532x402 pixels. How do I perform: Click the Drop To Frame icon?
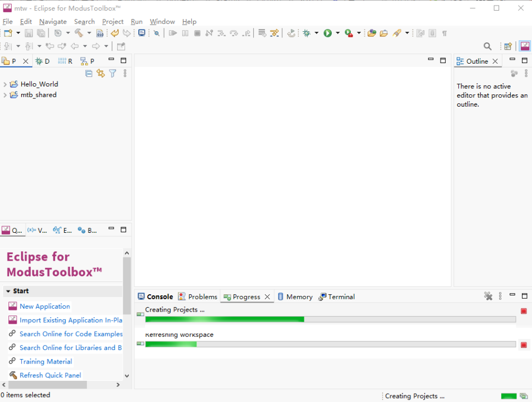pyautogui.click(x=262, y=33)
